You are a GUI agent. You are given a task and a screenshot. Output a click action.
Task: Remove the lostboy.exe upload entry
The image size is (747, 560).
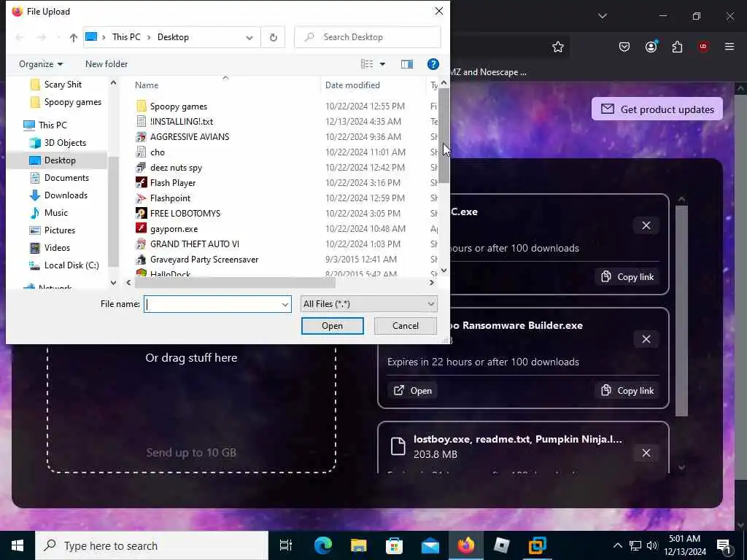(x=646, y=453)
